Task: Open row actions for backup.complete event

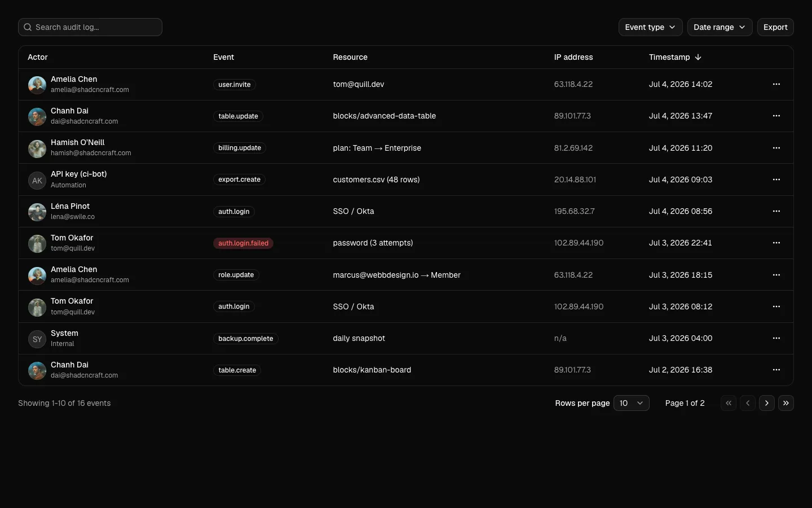Action: [776, 338]
